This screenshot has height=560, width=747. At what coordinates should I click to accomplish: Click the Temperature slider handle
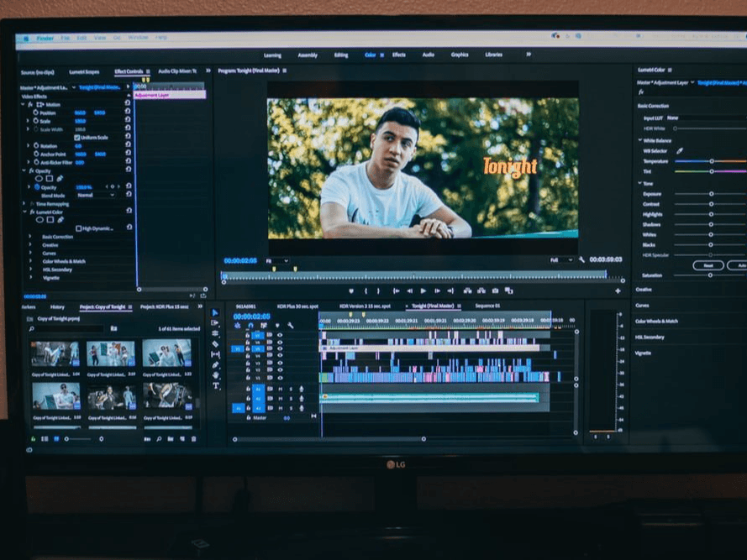pos(712,160)
